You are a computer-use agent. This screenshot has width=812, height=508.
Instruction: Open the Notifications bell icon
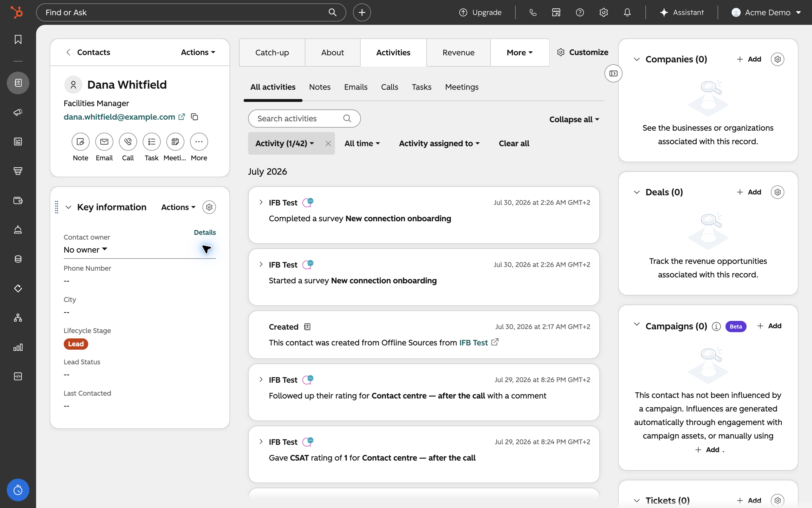627,12
